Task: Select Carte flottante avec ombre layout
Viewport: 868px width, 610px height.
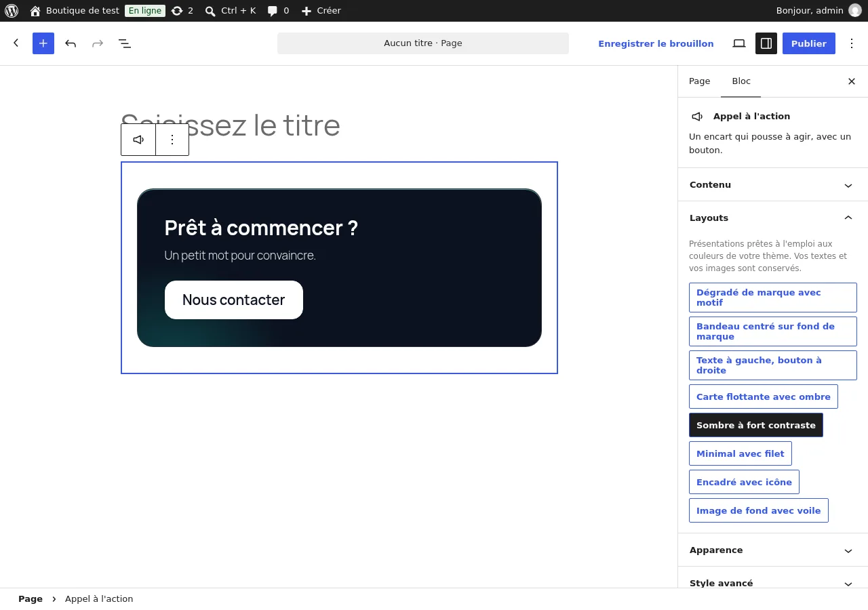Action: [764, 396]
